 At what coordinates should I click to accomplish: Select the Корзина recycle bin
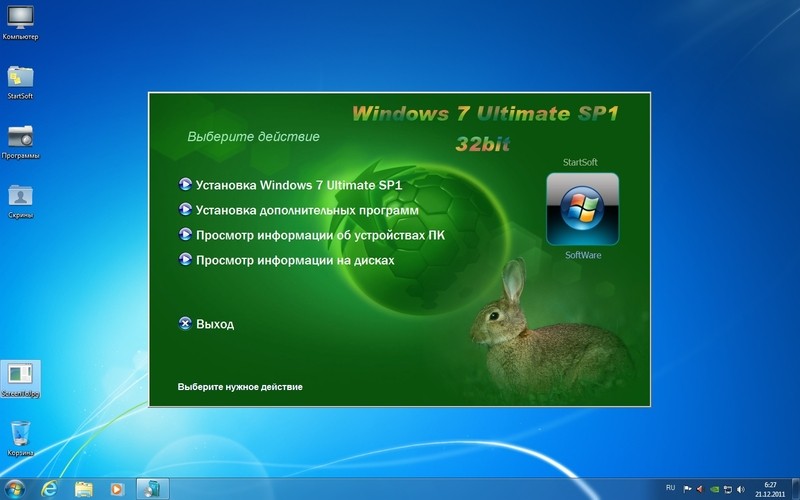[20, 439]
